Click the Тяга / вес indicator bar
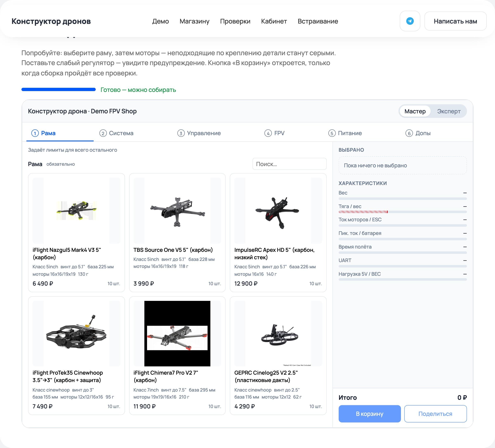Image resolution: width=495 pixels, height=448 pixels. [402, 212]
